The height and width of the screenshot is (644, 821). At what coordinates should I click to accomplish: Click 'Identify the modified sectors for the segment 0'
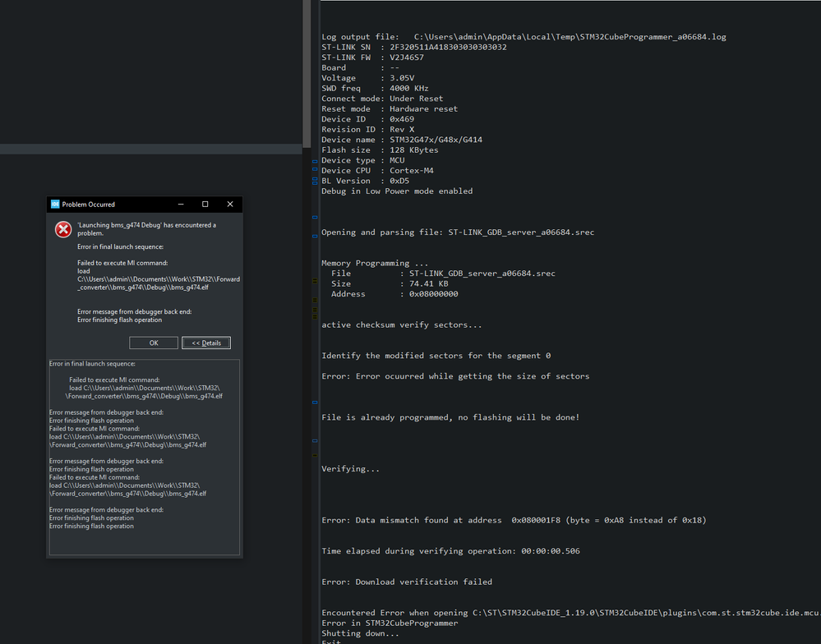click(436, 356)
